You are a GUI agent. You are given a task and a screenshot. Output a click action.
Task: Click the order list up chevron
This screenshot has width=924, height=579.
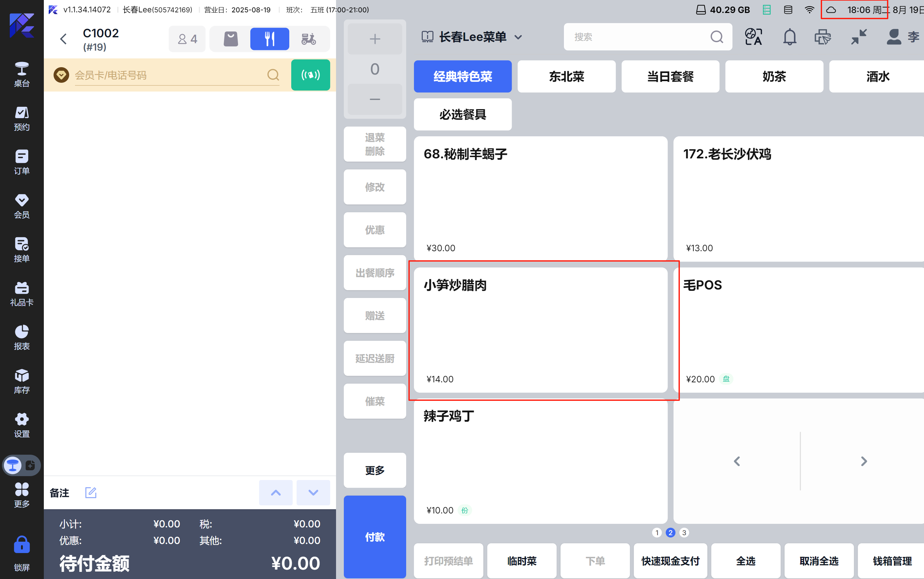[275, 492]
